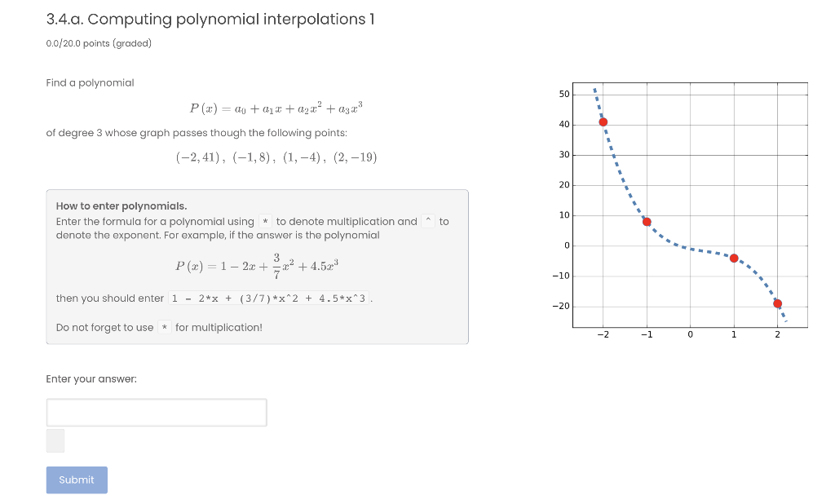Click the -2 label on the graph's x-axis
Screen dimensions: 835x504
coord(603,335)
